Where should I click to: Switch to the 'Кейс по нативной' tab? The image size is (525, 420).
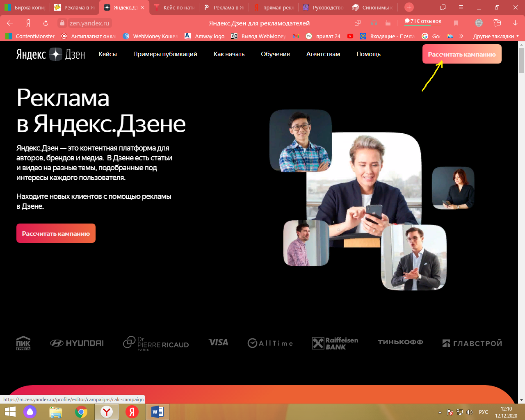(174, 7)
